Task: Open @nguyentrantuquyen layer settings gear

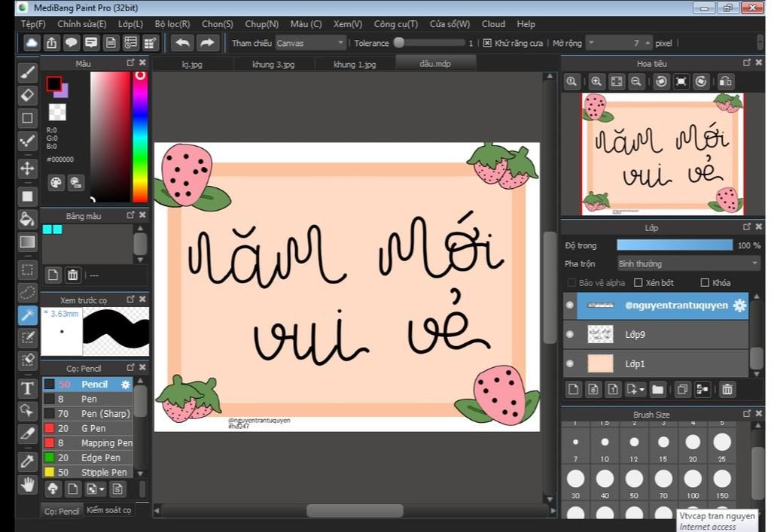Action: click(x=739, y=305)
